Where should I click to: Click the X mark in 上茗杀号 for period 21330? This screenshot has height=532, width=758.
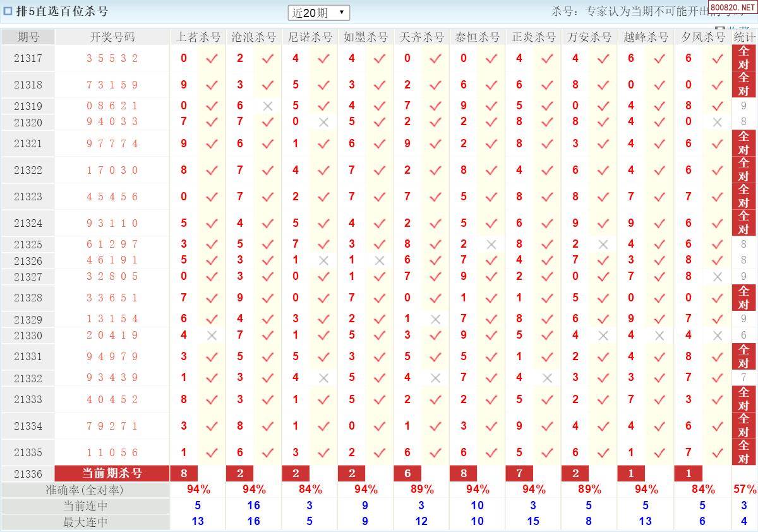(x=212, y=336)
